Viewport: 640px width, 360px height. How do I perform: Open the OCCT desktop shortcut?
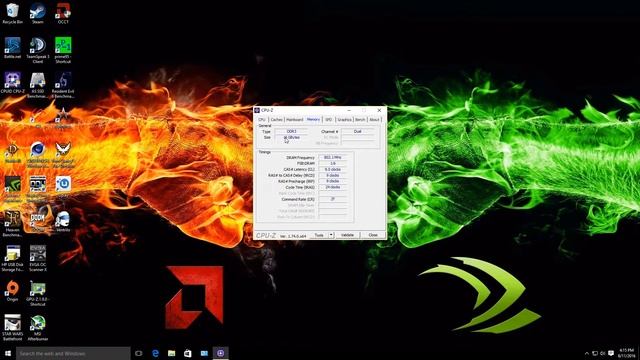pos(63,13)
